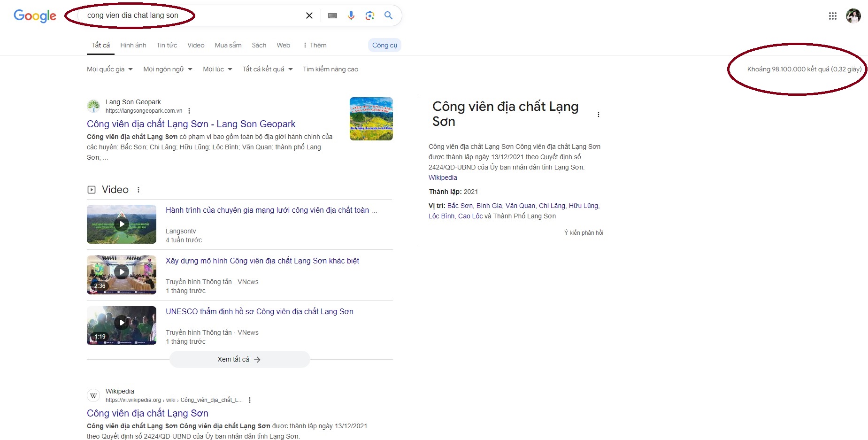868x440 pixels.
Task: Expand the Thêm more-tabs menu
Action: click(x=315, y=45)
